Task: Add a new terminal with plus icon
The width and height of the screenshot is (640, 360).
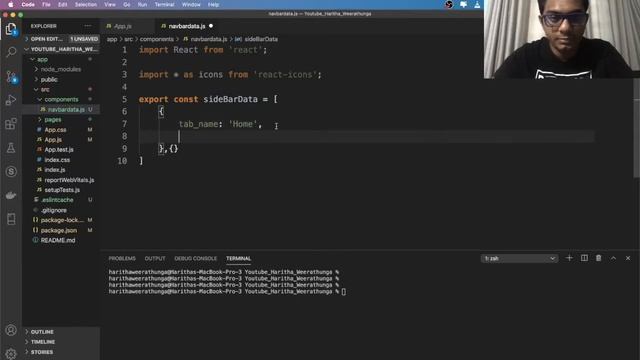Action: [569, 258]
